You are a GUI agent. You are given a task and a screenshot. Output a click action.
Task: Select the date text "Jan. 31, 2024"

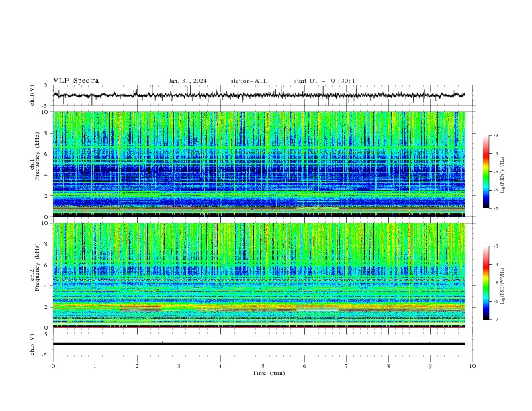click(x=187, y=81)
